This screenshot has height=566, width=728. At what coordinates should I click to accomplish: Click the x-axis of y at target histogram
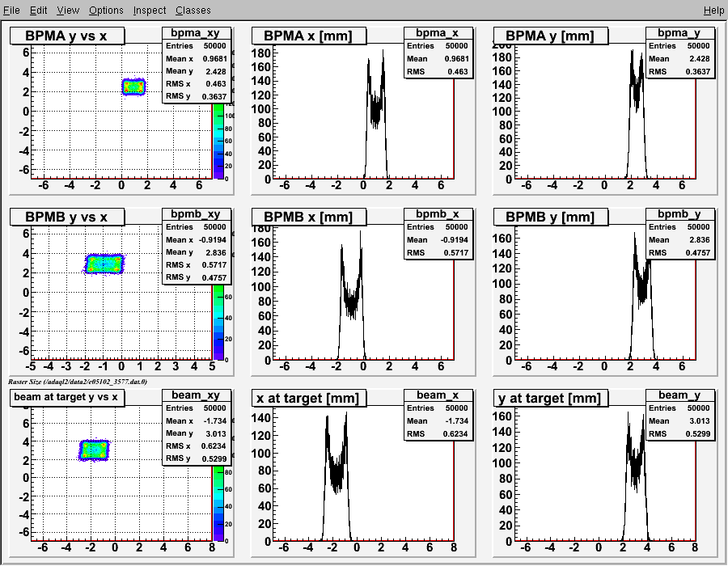tap(605, 544)
